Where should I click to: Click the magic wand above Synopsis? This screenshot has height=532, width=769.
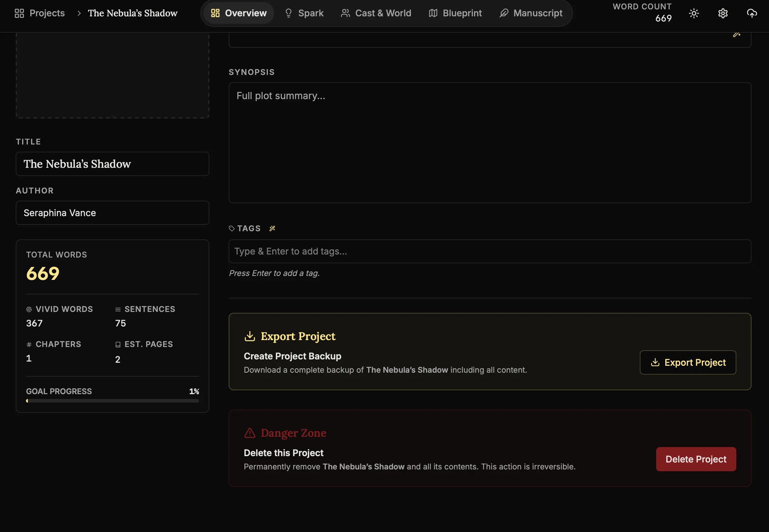tap(736, 35)
